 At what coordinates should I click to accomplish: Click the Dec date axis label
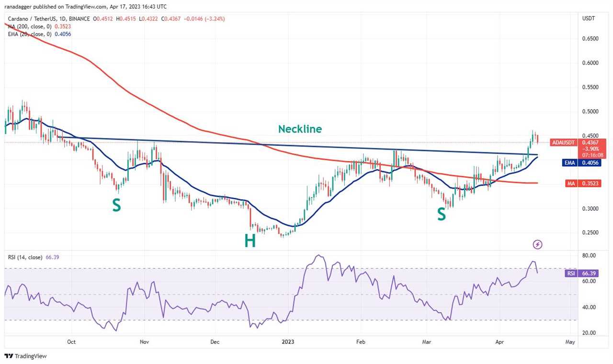pos(215,342)
